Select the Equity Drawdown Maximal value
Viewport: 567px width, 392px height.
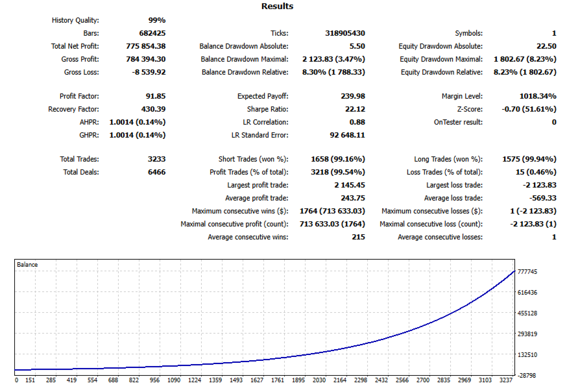(x=525, y=59)
